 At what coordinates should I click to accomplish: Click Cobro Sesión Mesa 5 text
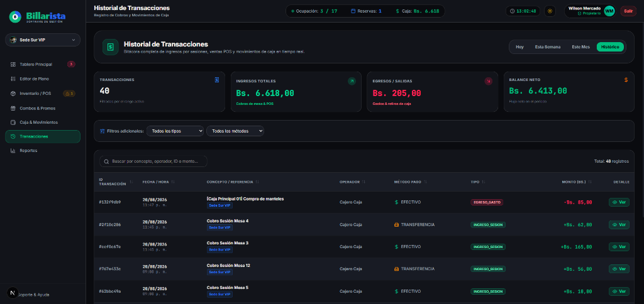point(228,288)
